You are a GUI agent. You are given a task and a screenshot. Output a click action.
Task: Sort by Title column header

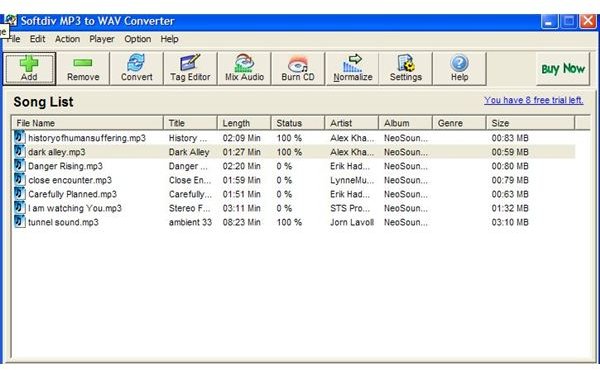point(190,123)
